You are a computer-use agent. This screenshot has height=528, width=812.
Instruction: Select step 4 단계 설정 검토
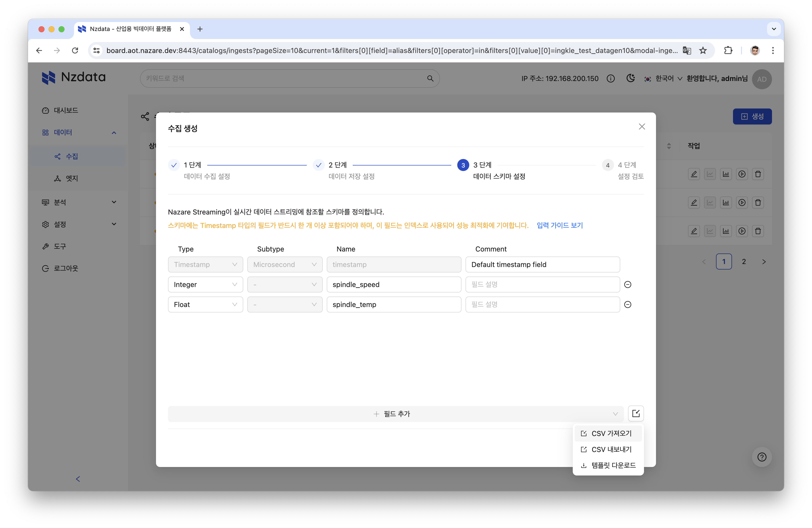pos(623,170)
